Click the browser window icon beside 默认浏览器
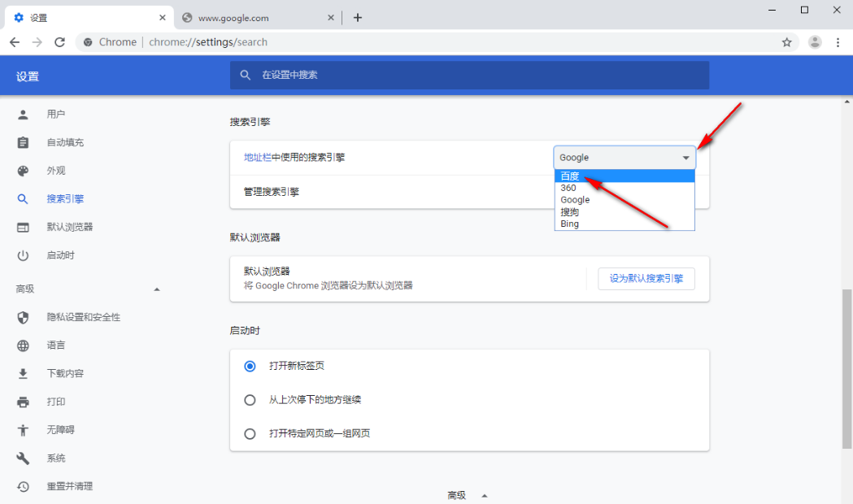The height and width of the screenshot is (504, 853). tap(23, 228)
